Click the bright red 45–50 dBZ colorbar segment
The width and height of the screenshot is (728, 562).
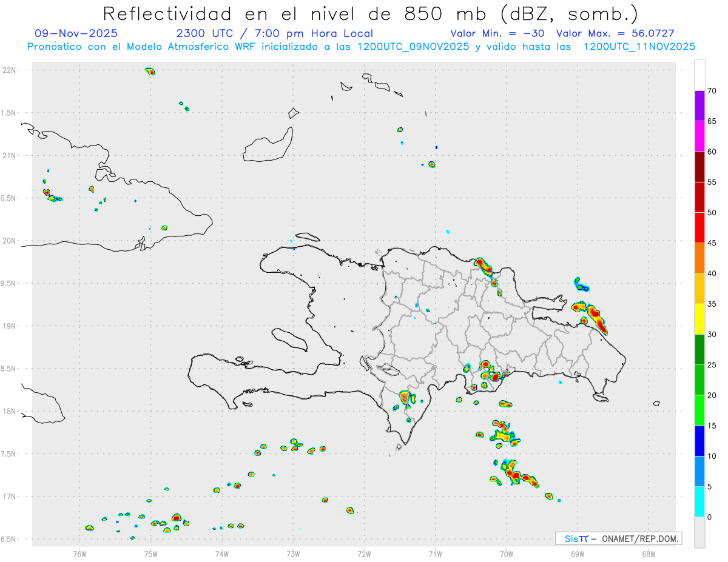699,228
